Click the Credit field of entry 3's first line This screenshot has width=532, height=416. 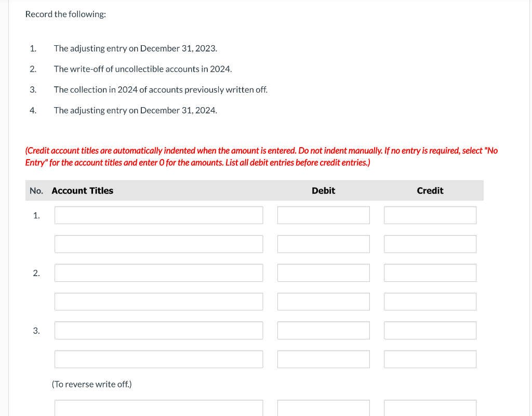click(x=430, y=330)
